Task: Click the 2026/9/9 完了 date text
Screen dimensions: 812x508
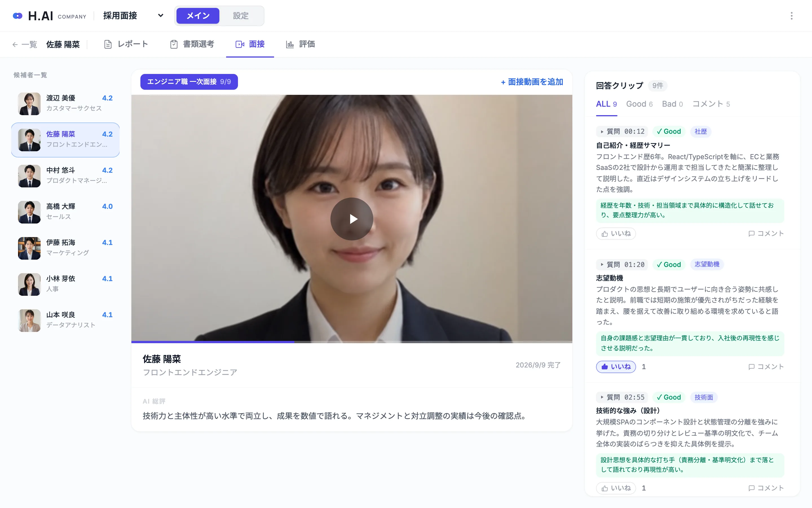Action: point(538,365)
